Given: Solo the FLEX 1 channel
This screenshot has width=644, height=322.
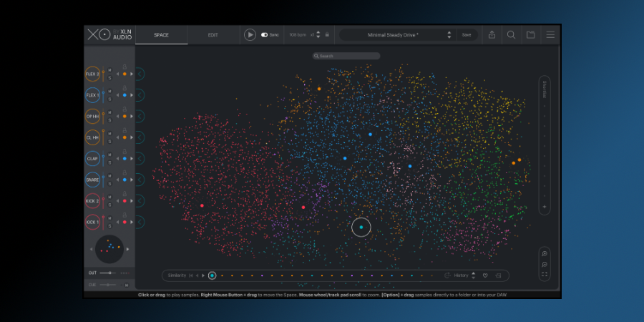Looking at the screenshot, I should click(109, 99).
